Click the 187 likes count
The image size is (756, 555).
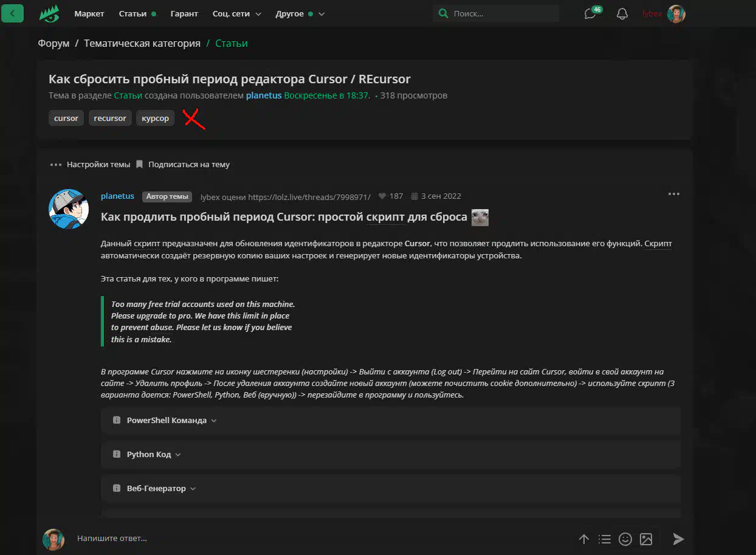pos(396,196)
